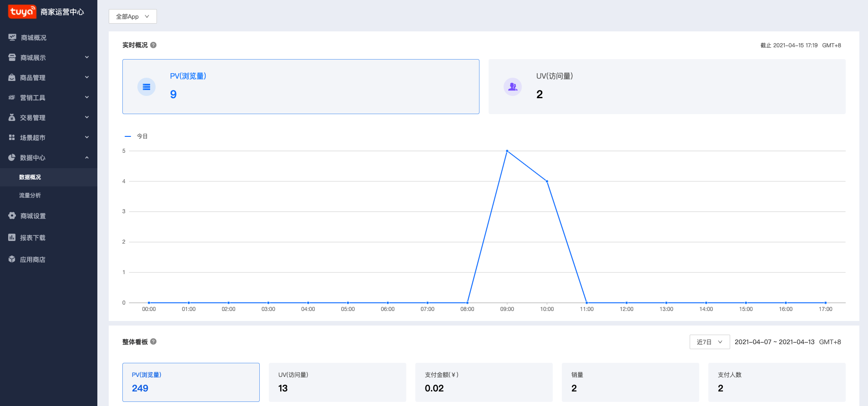Expand the 商品管理 menu chevron
This screenshot has height=406, width=868.
(x=87, y=77)
